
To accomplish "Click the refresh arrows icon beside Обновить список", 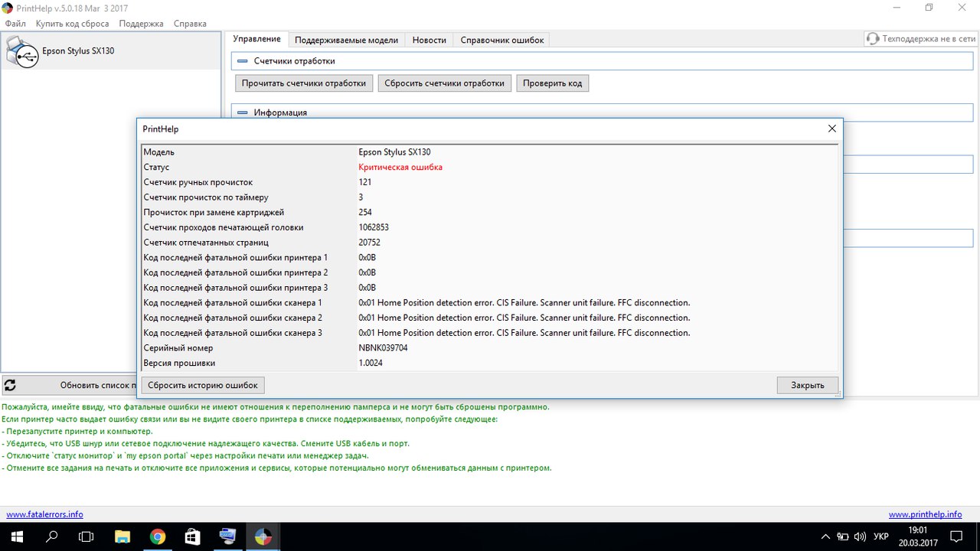I will (10, 386).
